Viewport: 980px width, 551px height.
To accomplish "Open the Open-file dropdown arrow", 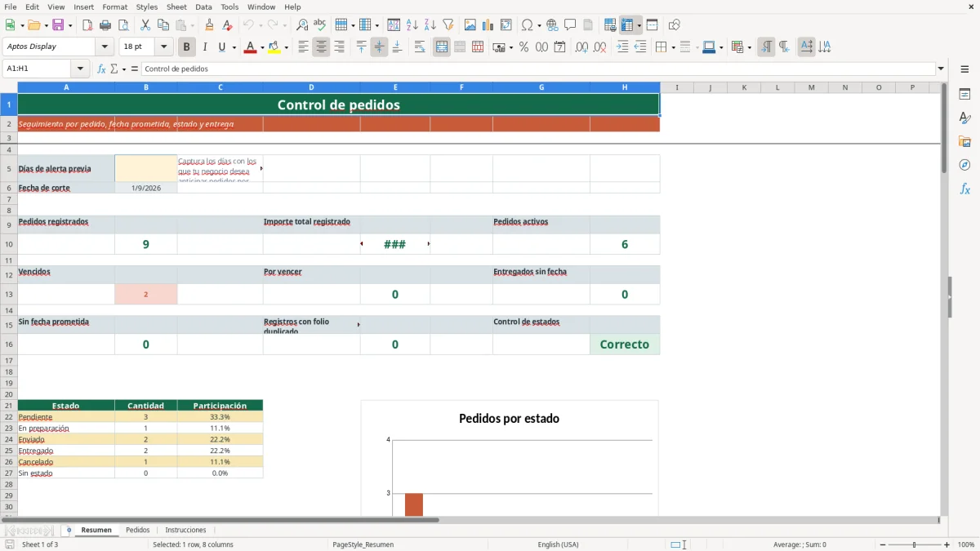I will (45, 25).
